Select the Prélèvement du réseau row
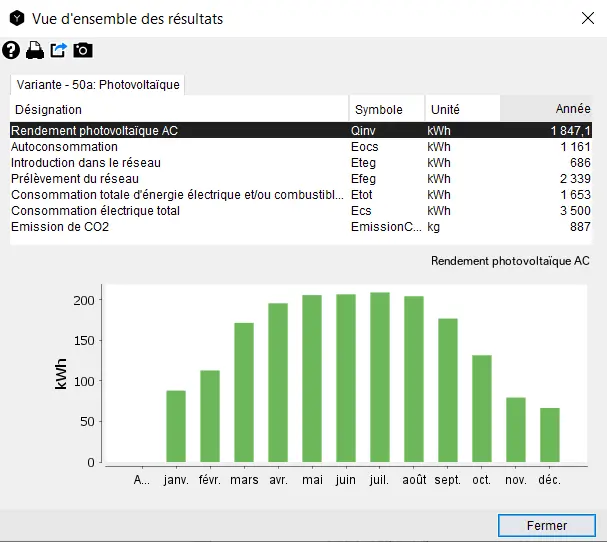Viewport: 607px width, 542px height. click(180, 179)
